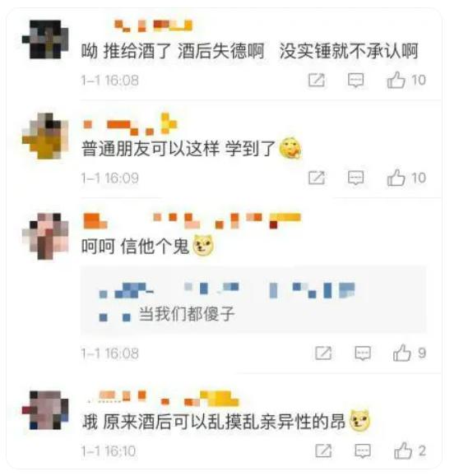Share the 普通朋友可以这样 comment
Viewport: 459px width, 476px height.
click(x=317, y=178)
